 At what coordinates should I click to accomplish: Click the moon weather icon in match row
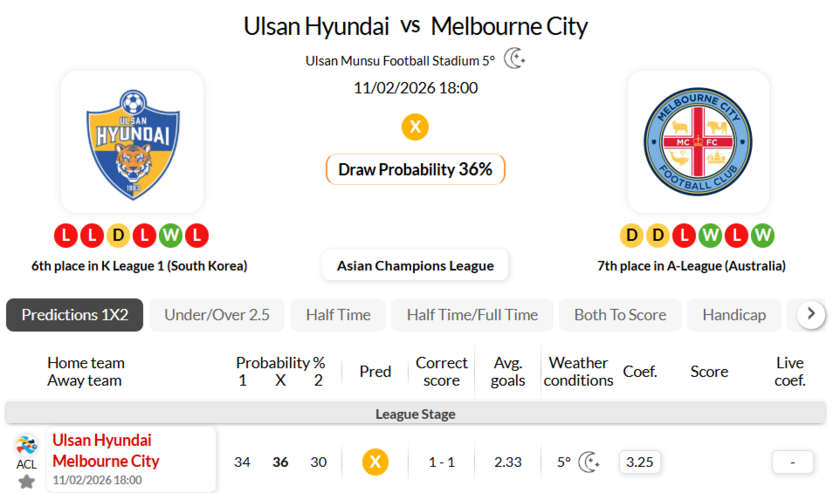tap(589, 462)
